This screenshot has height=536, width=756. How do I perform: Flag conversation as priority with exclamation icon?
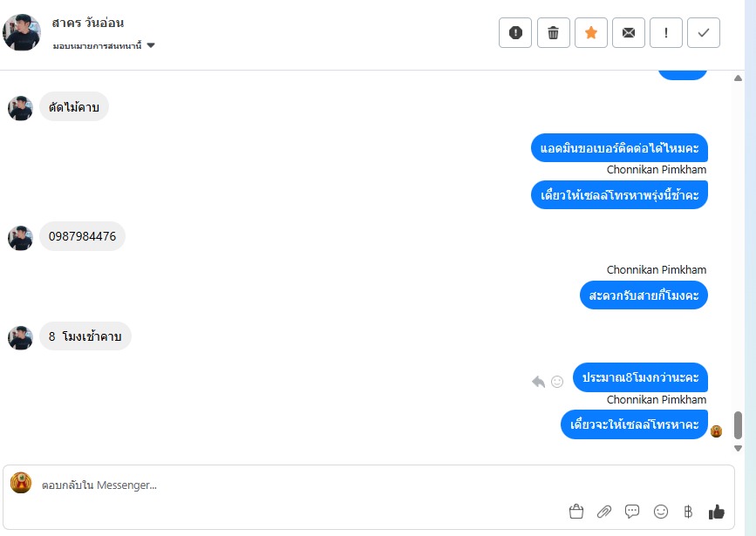coord(666,33)
